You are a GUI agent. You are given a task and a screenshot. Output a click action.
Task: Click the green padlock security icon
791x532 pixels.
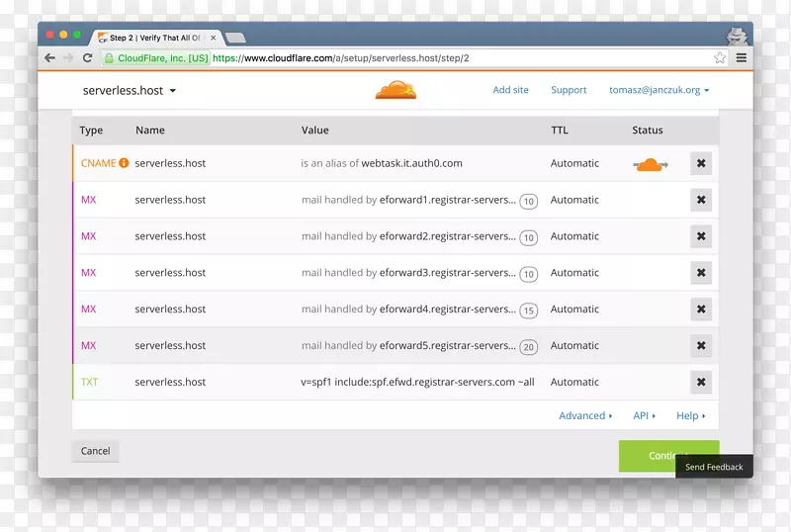click(x=109, y=58)
